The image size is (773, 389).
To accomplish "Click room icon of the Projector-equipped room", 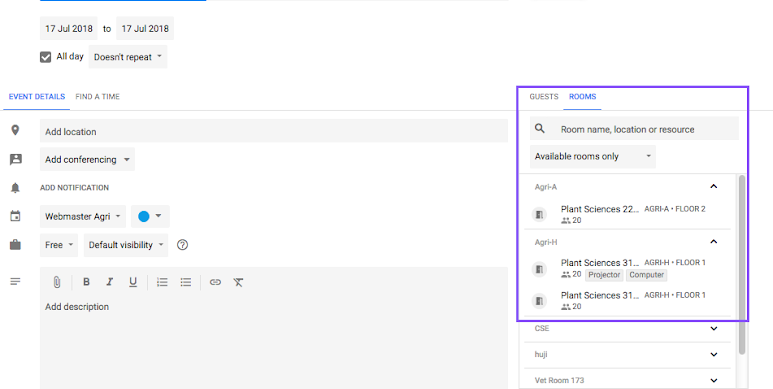I will point(539,269).
